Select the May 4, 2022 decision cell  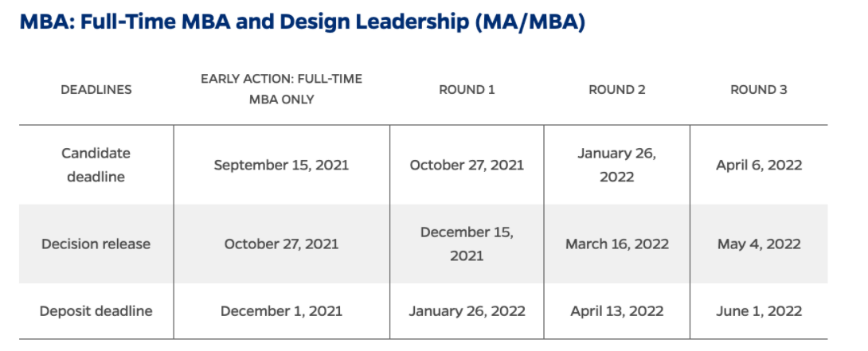tap(759, 244)
